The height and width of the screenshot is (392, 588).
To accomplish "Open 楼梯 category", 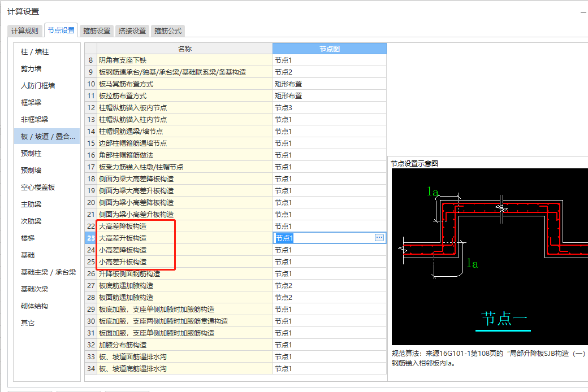I will tap(47, 238).
